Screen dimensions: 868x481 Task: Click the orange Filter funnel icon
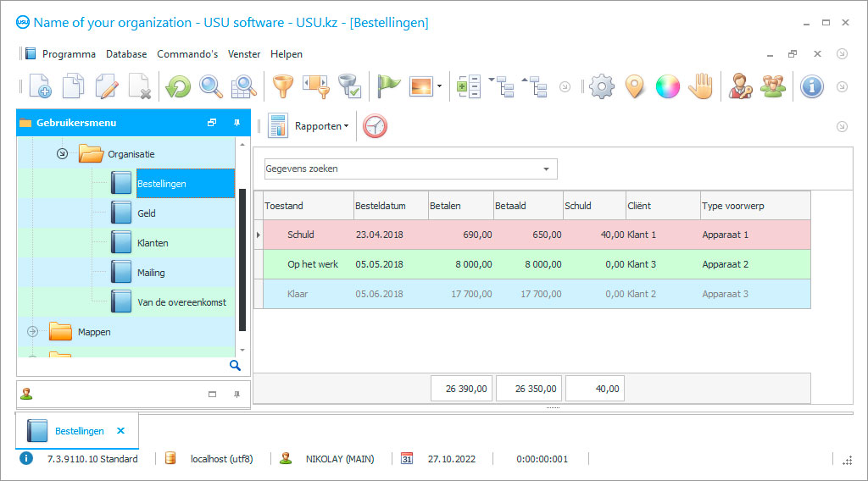(283, 86)
